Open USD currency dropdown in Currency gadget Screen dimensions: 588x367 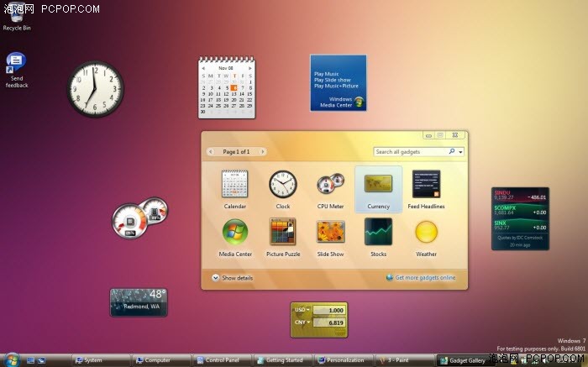tap(302, 310)
